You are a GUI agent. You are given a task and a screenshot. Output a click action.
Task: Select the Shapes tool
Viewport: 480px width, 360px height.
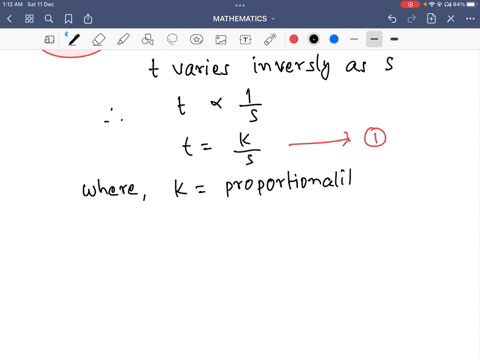pyautogui.click(x=147, y=40)
